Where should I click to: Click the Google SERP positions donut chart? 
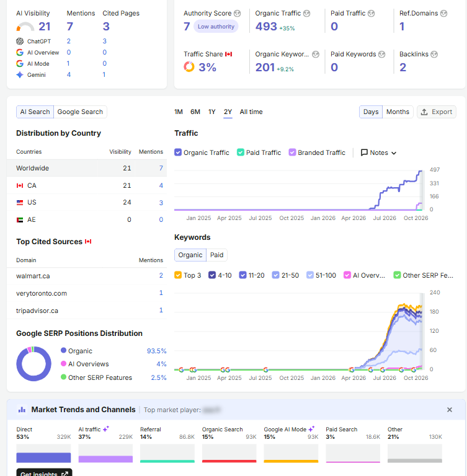(x=33, y=364)
